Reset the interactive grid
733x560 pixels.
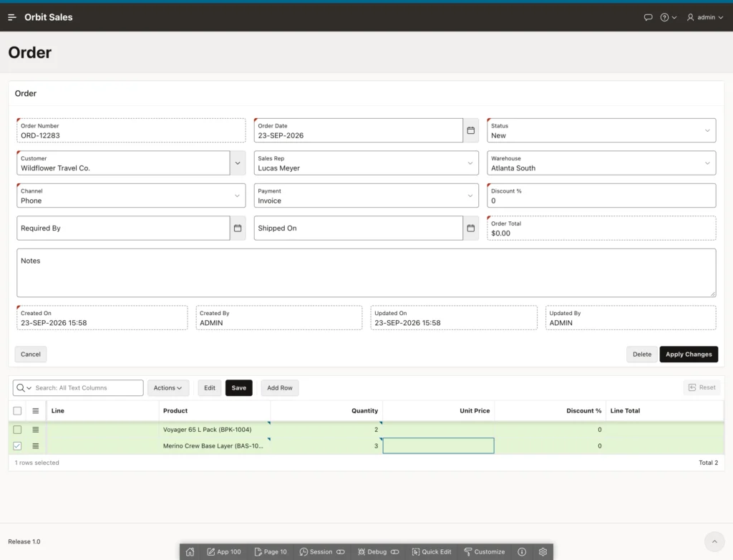tap(702, 387)
